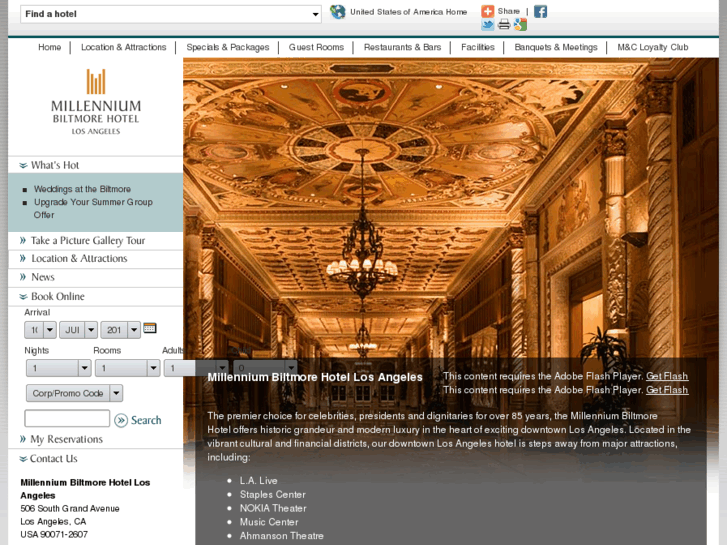This screenshot has height=545, width=727.
Task: Click the NOKIA Theater list item
Action: point(273,508)
